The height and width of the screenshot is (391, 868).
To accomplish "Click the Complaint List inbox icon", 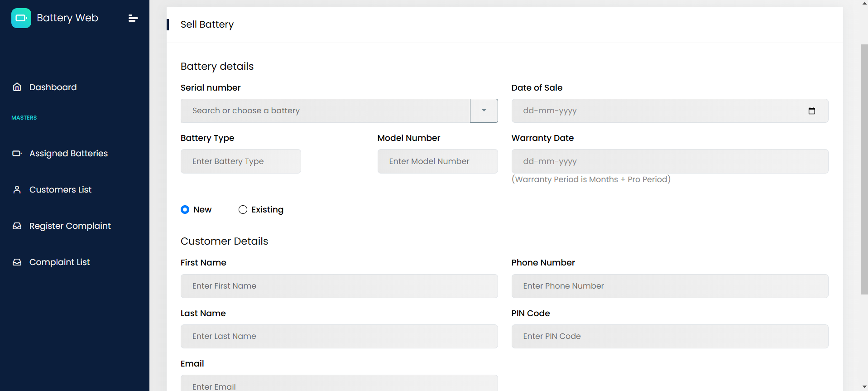I will [17, 262].
